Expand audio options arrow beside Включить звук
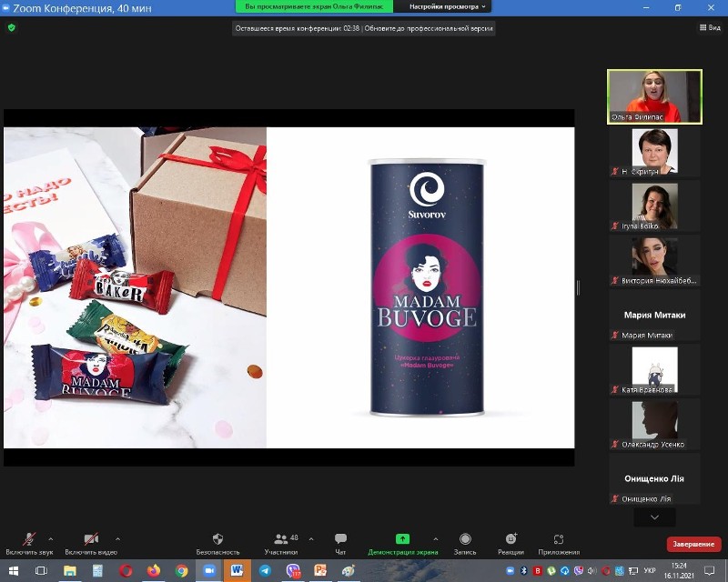Image resolution: width=728 pixels, height=582 pixels. [51, 539]
